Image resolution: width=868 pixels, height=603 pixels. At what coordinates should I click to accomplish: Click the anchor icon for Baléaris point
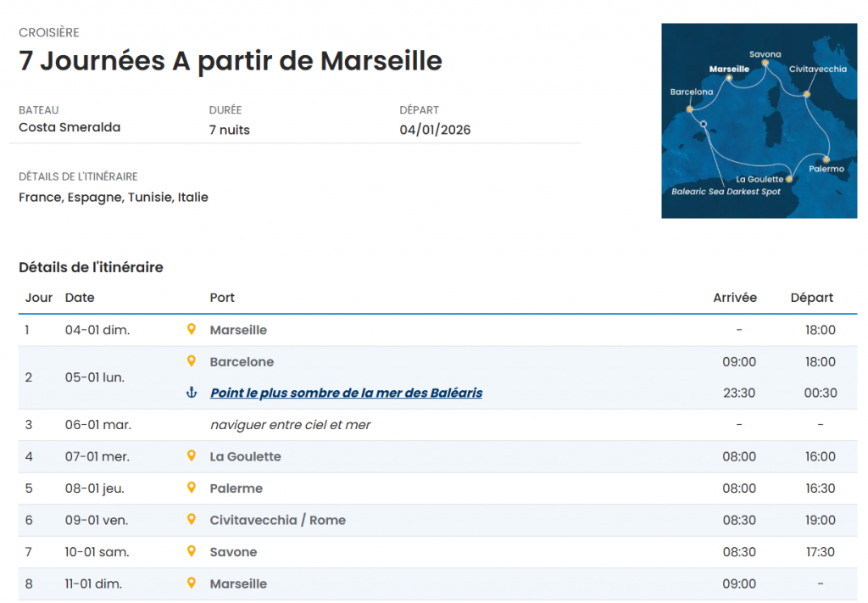(x=192, y=393)
